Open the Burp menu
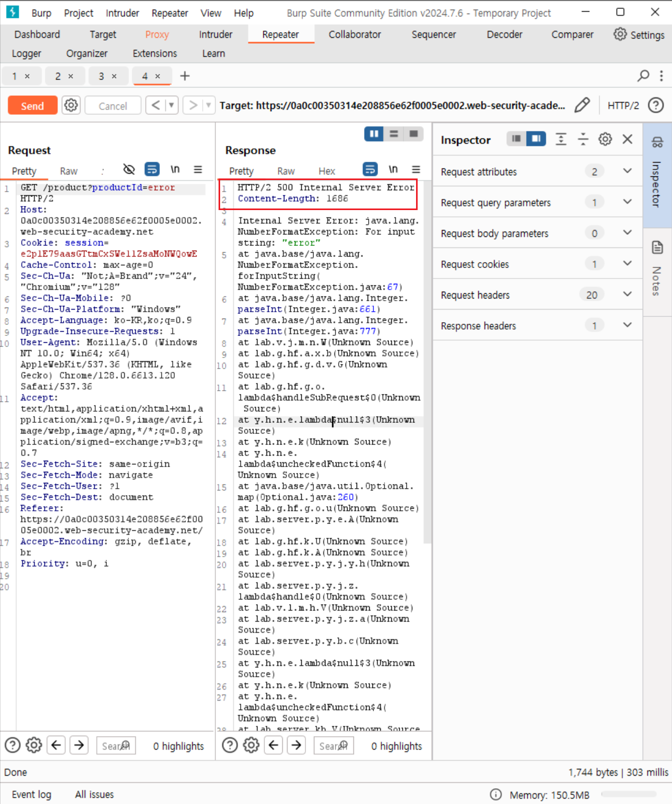Viewport: 672px width, 804px height. (x=41, y=13)
